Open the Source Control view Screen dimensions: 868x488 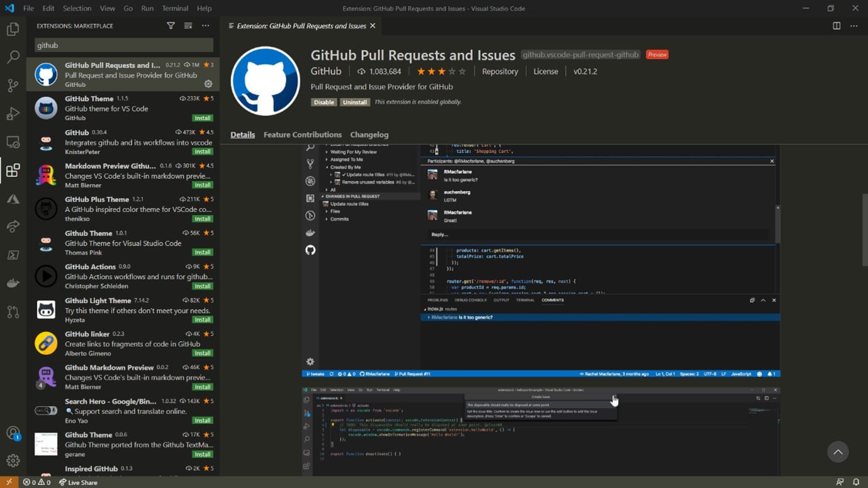point(13,86)
